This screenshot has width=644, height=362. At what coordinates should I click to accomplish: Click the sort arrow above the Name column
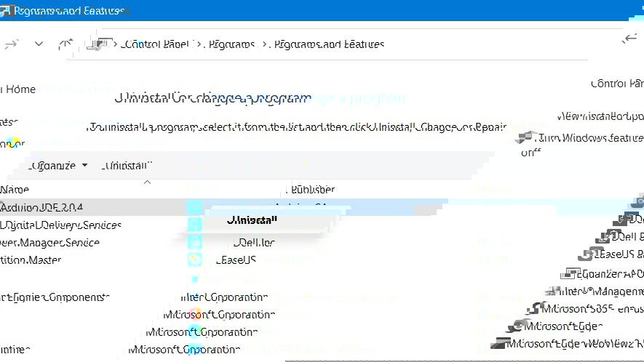(147, 182)
